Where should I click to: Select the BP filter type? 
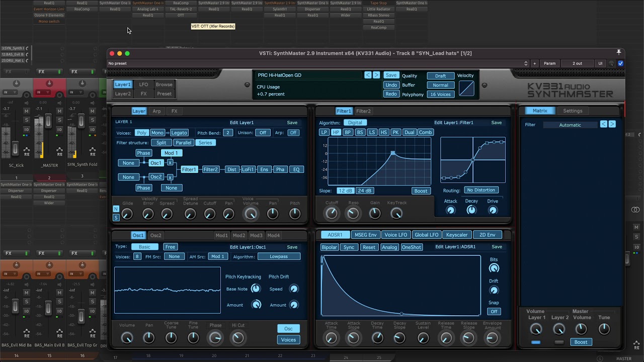(348, 132)
